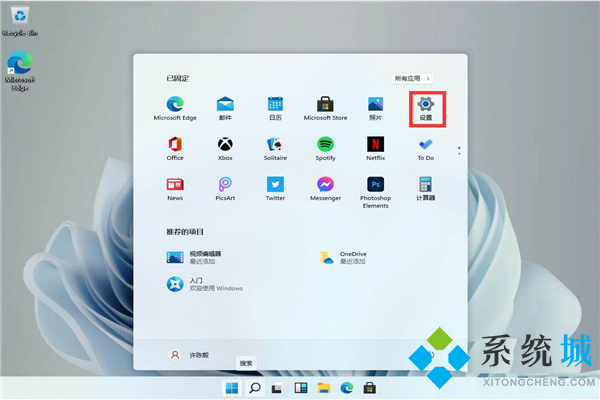Image resolution: width=600 pixels, height=400 pixels.
Task: Open the News app
Action: click(175, 189)
